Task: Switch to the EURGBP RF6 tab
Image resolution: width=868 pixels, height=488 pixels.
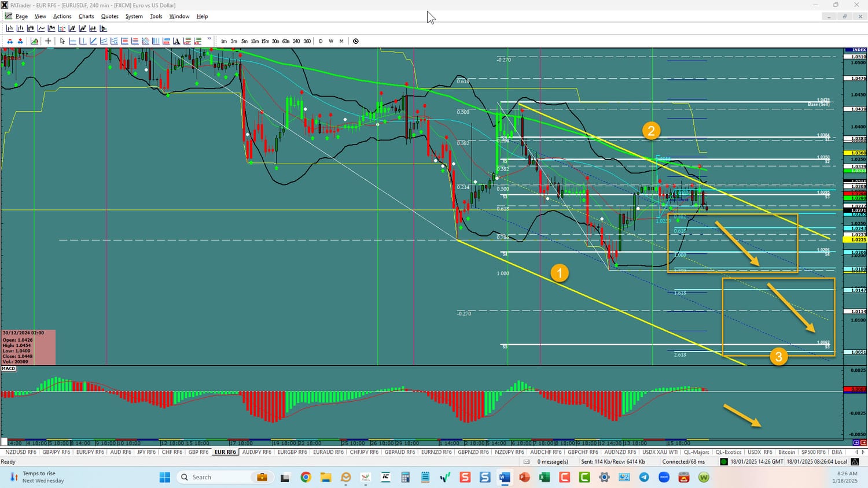Action: click(292, 452)
